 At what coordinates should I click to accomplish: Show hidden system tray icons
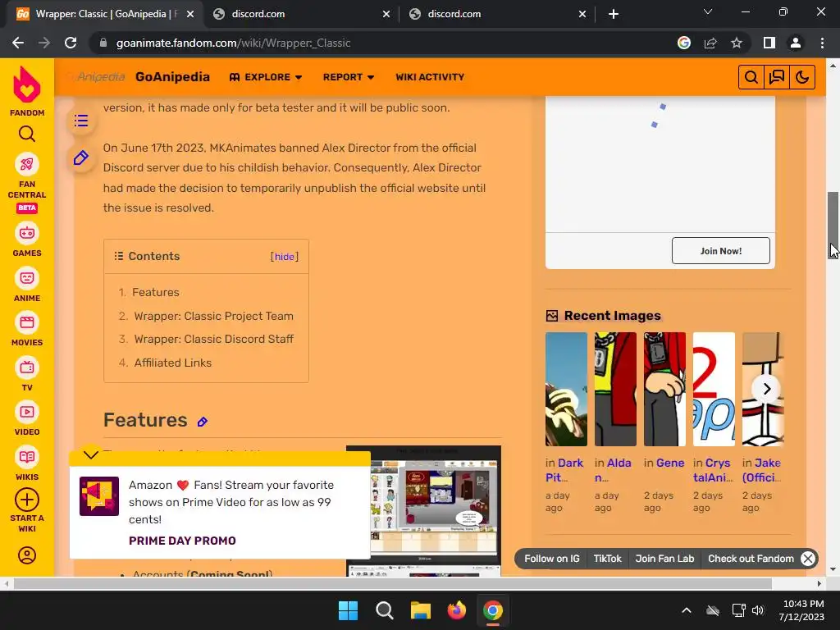point(687,610)
